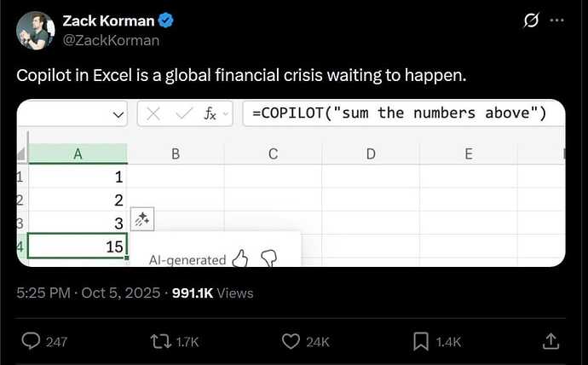
Task: Select cell A4 containing 15
Action: click(x=78, y=246)
